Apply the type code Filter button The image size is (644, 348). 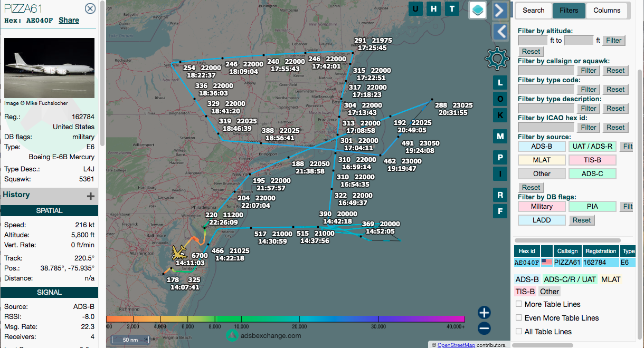tap(589, 90)
